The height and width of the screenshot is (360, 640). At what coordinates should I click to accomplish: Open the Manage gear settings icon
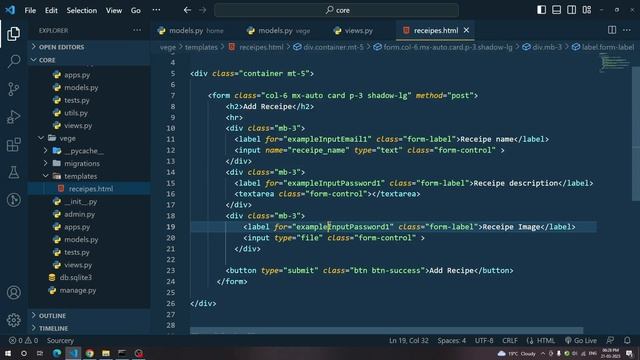click(13, 320)
